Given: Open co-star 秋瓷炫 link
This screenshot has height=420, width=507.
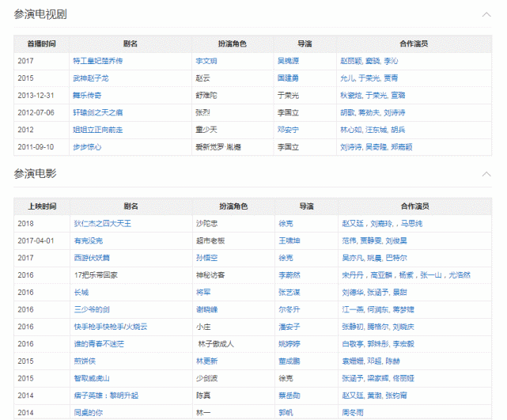Looking at the screenshot, I should 351,96.
